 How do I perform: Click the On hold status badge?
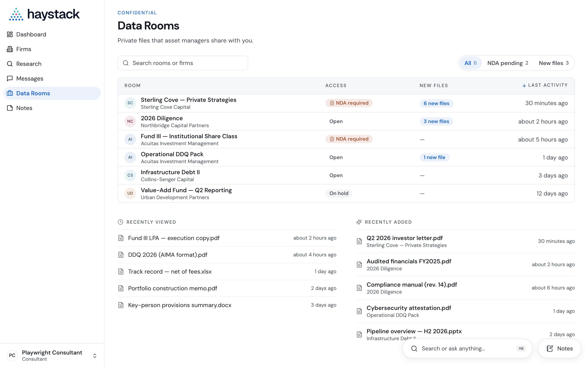coord(339,193)
